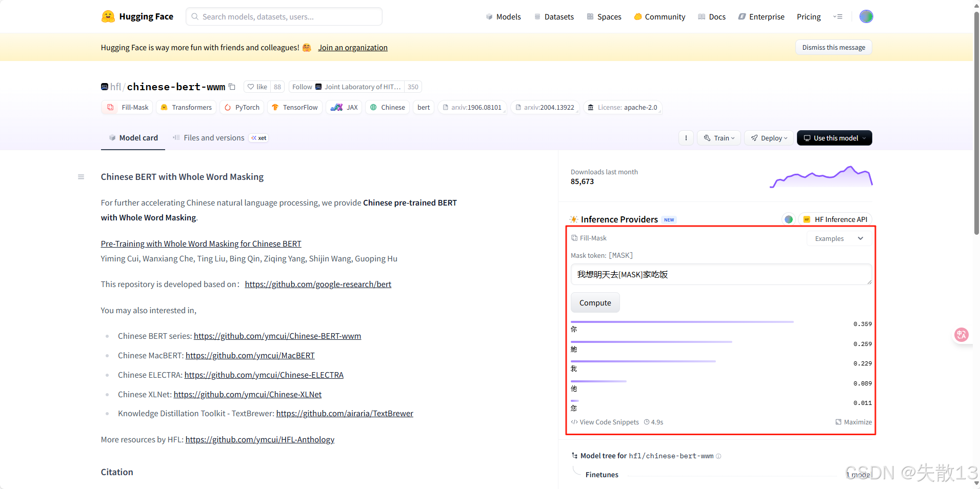Open the License apache-2.0 tag

623,107
